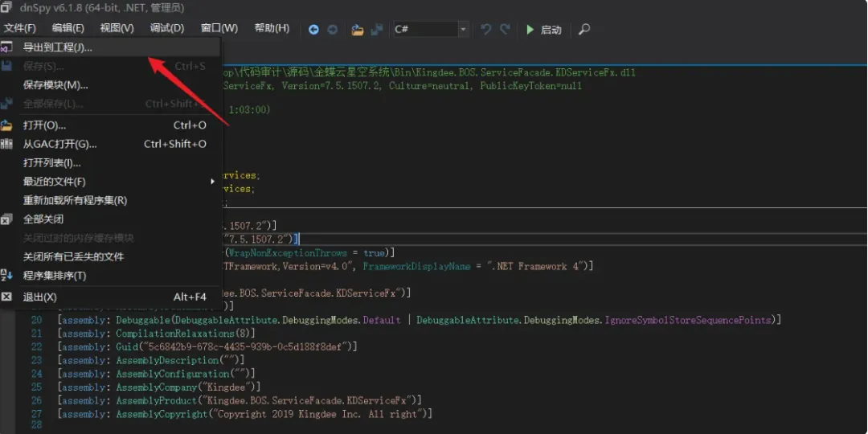Click the undo toolbar icon
Viewport: 868px width, 434px height.
coord(485,30)
